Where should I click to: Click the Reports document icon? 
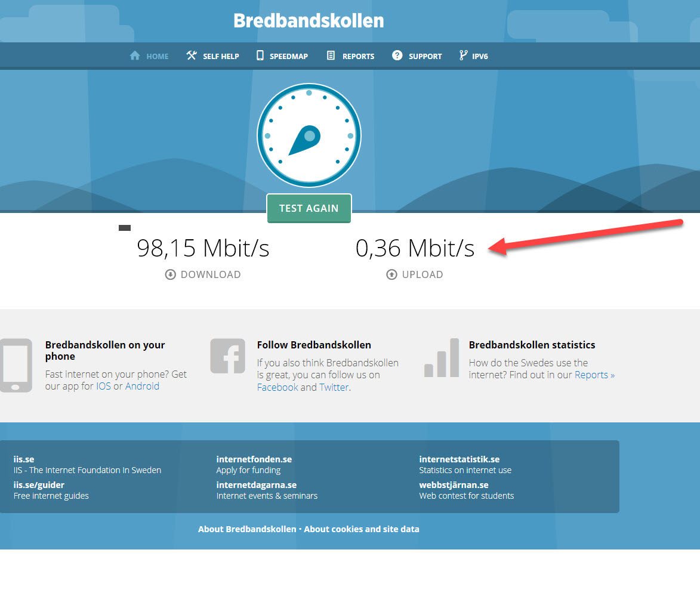click(331, 55)
